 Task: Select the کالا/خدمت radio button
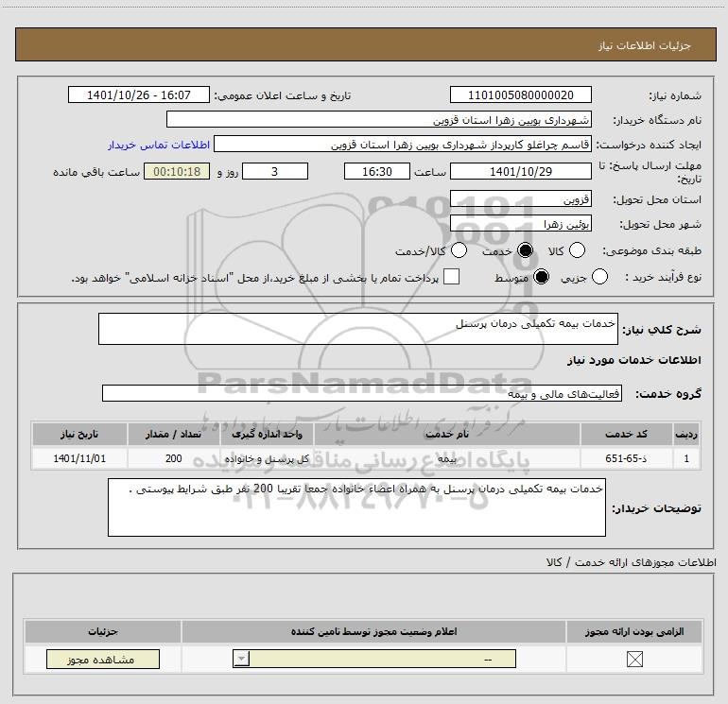tap(459, 250)
